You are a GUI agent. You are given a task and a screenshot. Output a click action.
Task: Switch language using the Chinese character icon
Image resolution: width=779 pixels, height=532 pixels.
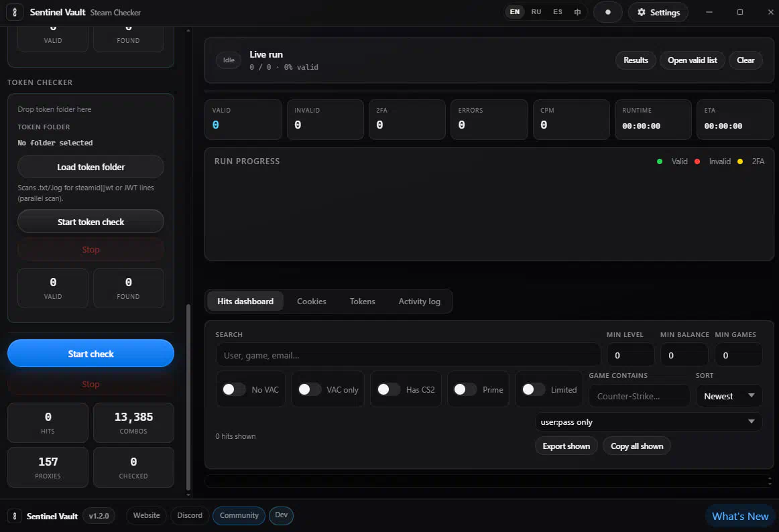pos(577,12)
